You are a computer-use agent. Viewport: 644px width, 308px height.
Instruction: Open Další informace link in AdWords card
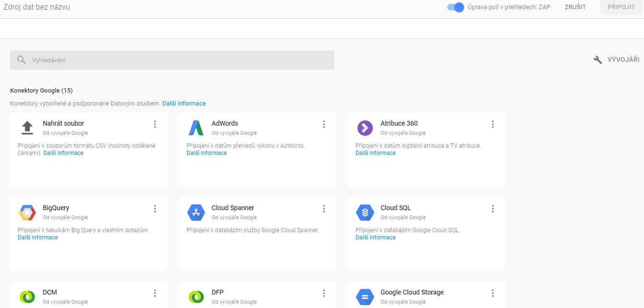tap(207, 153)
